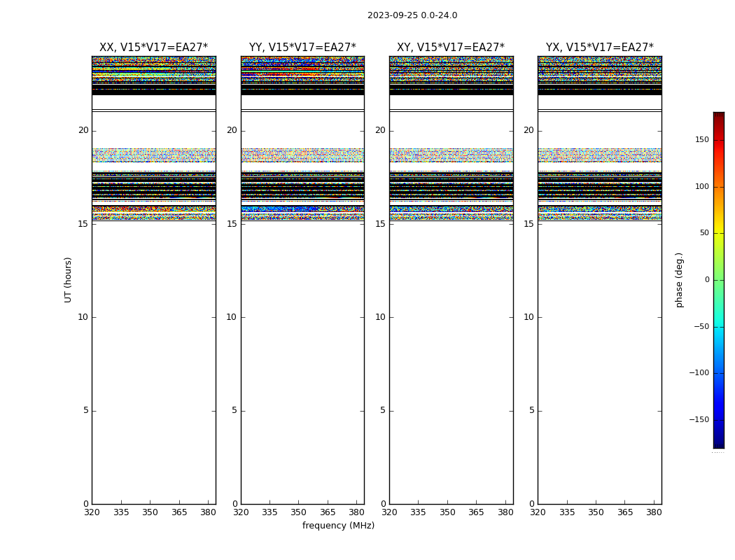The height and width of the screenshot is (560, 735).
Task: Select the YX, V15*V17=EA27* panel title
Action: point(599,48)
